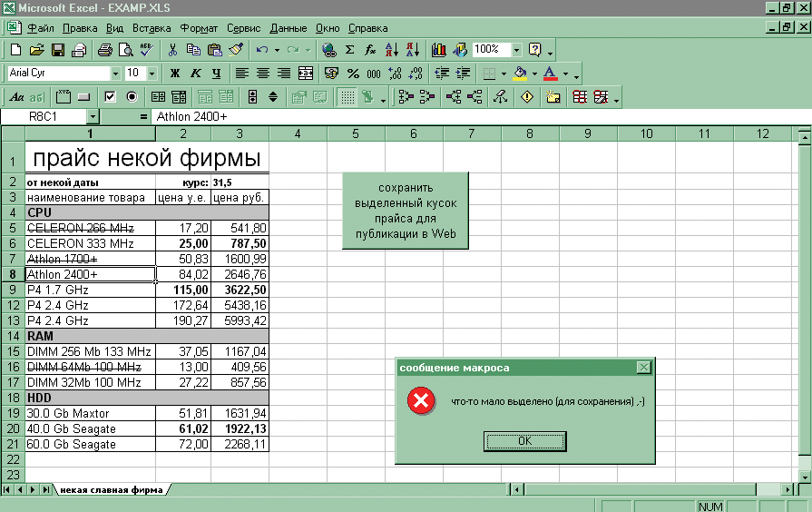The image size is (812, 512).
Task: Open the Font Color dropdown arrow
Action: point(565,74)
